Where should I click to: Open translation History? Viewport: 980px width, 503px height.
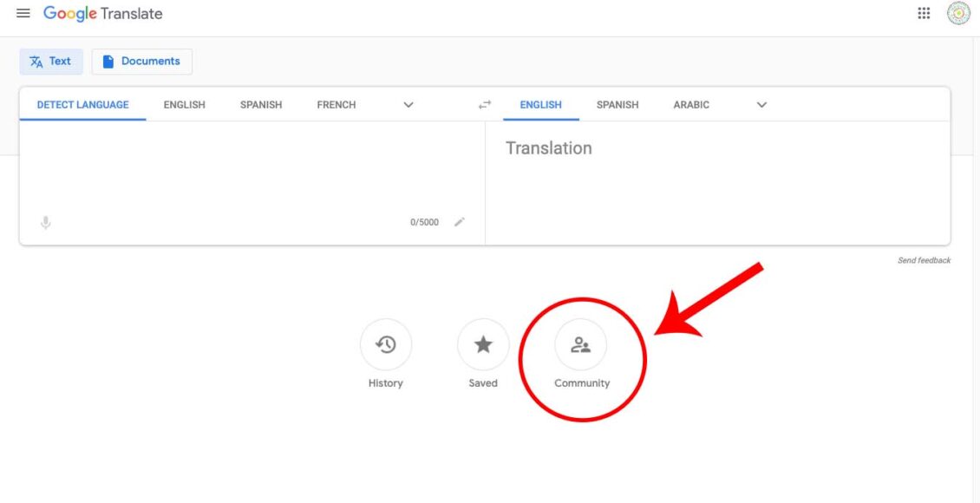coord(386,344)
